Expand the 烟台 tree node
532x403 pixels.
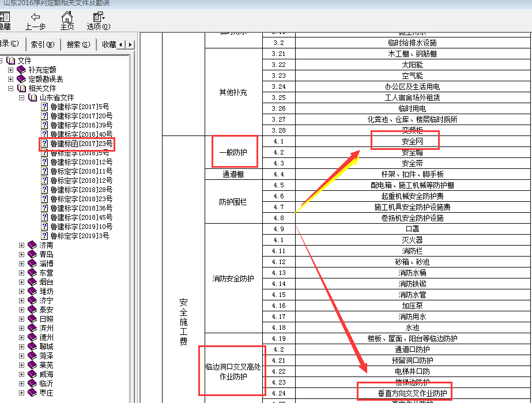(x=22, y=282)
